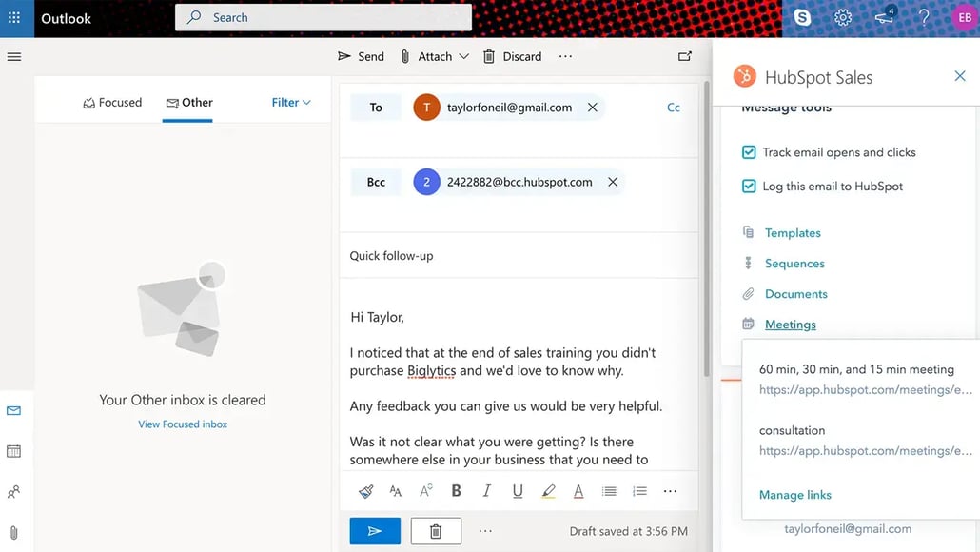Pop out the message into new window

point(684,56)
